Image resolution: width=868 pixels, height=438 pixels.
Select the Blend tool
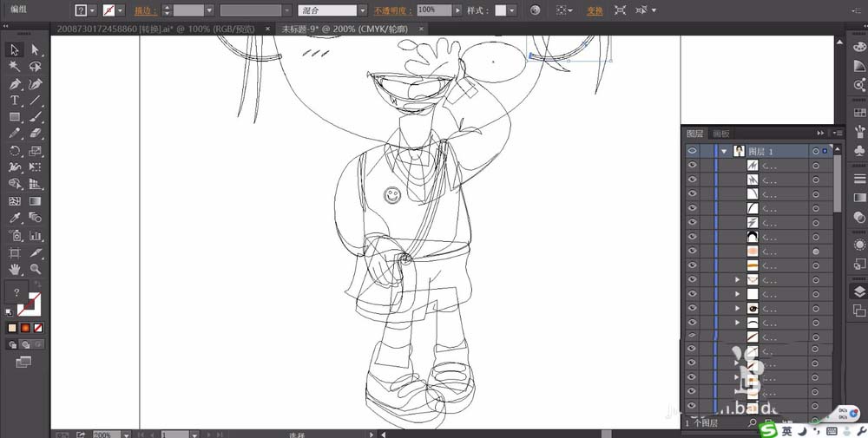[35, 218]
